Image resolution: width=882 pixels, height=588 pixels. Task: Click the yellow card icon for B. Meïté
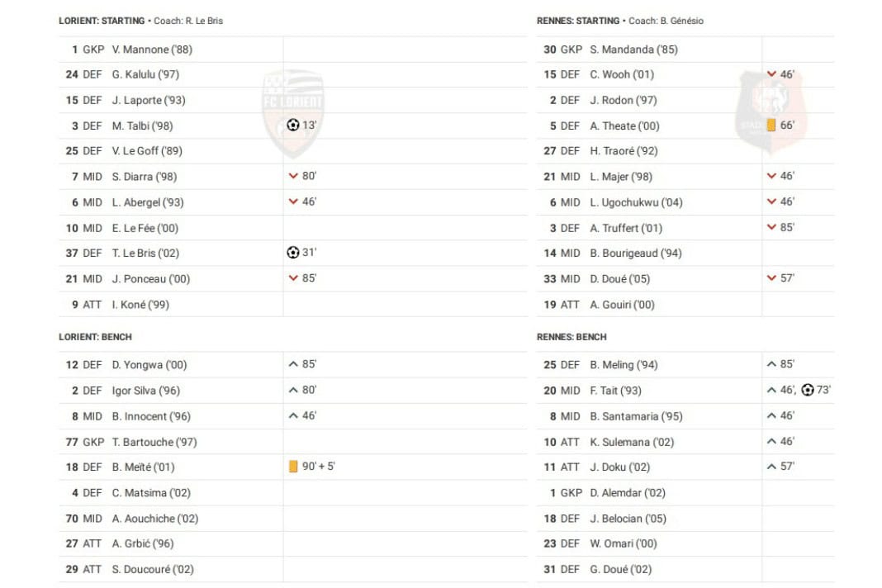(293, 467)
